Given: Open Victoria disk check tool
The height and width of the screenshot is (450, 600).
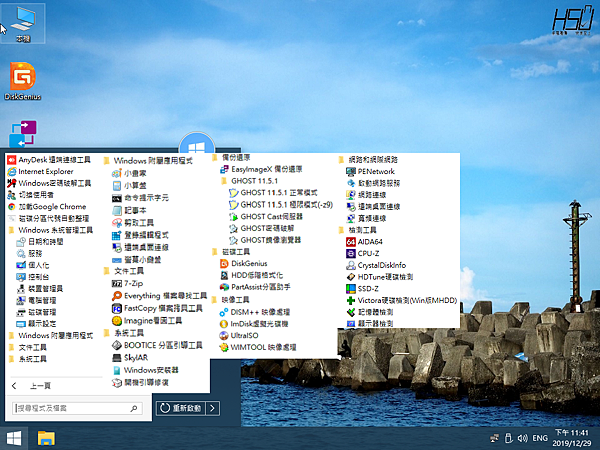Looking at the screenshot, I should (x=402, y=300).
